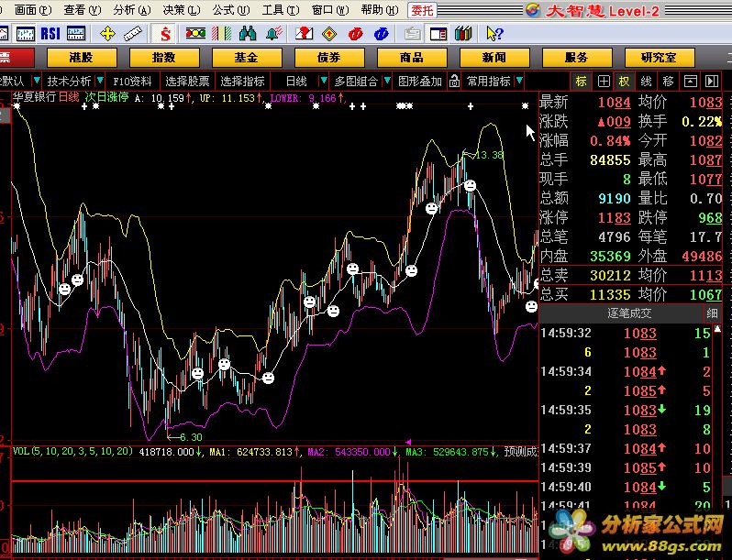Image resolution: width=732 pixels, height=560 pixels.
Task: Toggle the 移 move button
Action: click(668, 82)
